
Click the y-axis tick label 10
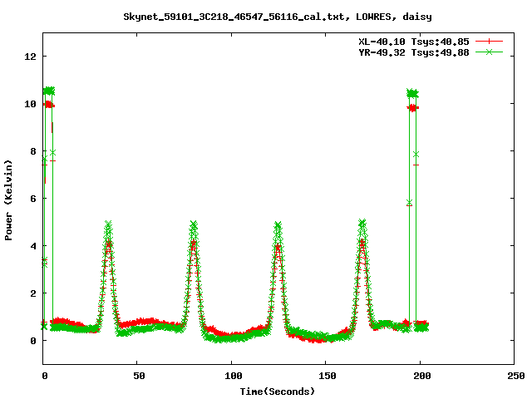coord(30,104)
